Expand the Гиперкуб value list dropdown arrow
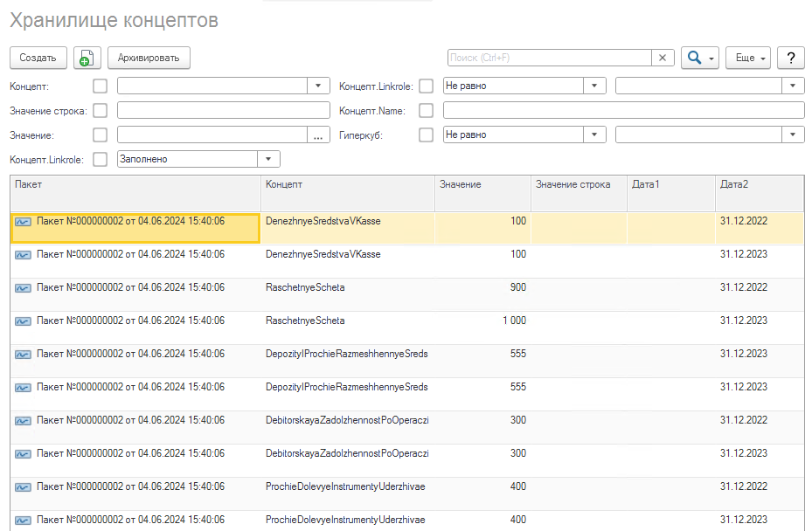This screenshot has height=531, width=812. 793,135
